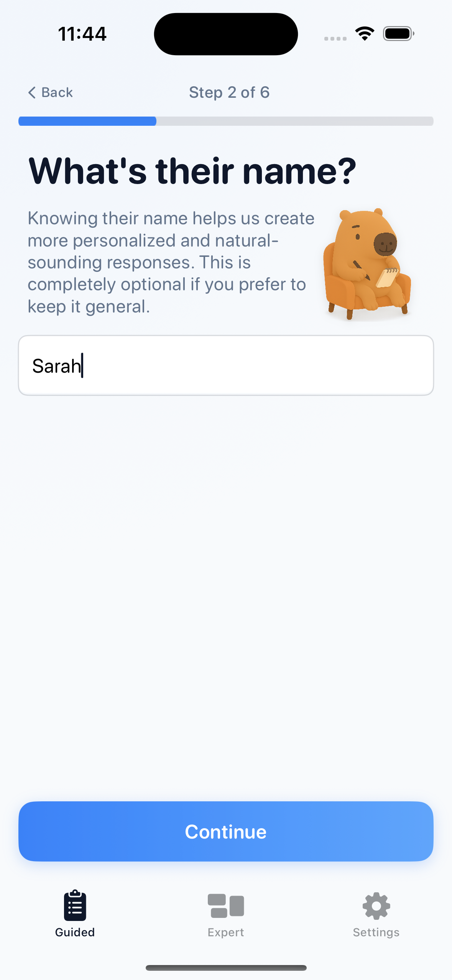This screenshot has height=980, width=452.
Task: Click the blue filled progress bar segment
Action: (x=87, y=121)
